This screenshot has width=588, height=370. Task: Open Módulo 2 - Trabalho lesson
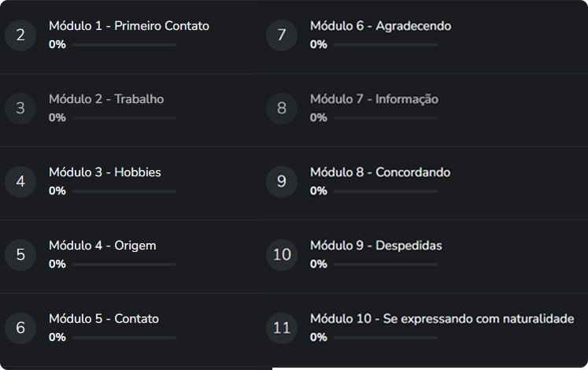click(x=106, y=99)
